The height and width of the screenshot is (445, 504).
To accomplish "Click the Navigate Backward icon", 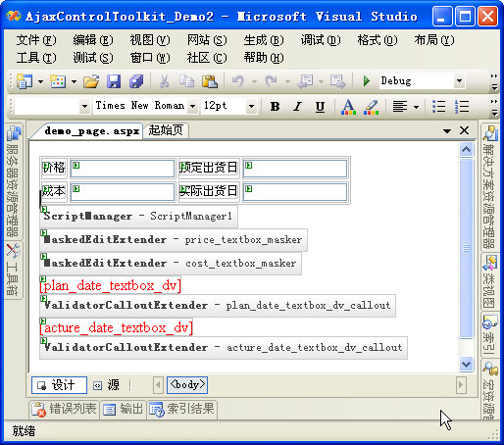I will pyautogui.click(x=305, y=81).
